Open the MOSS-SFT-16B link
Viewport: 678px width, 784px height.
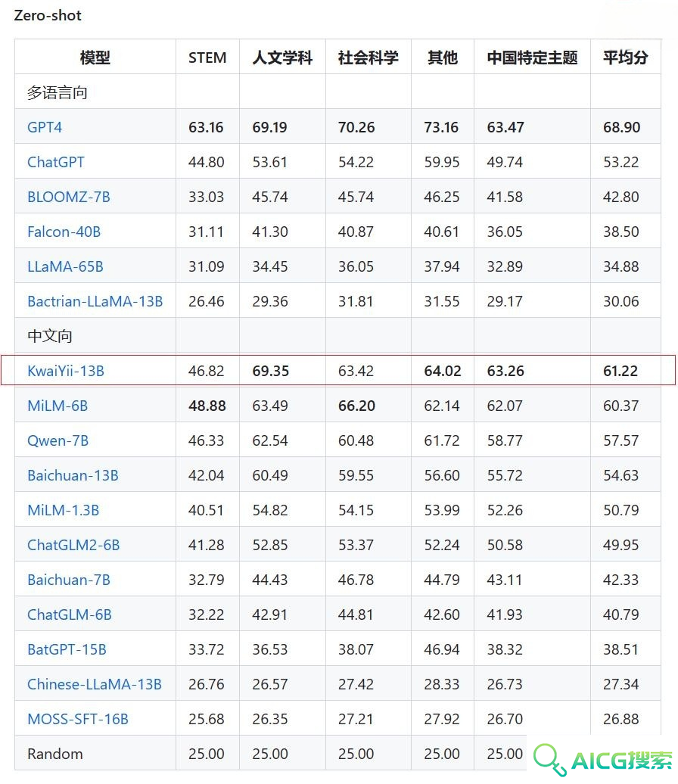point(78,719)
